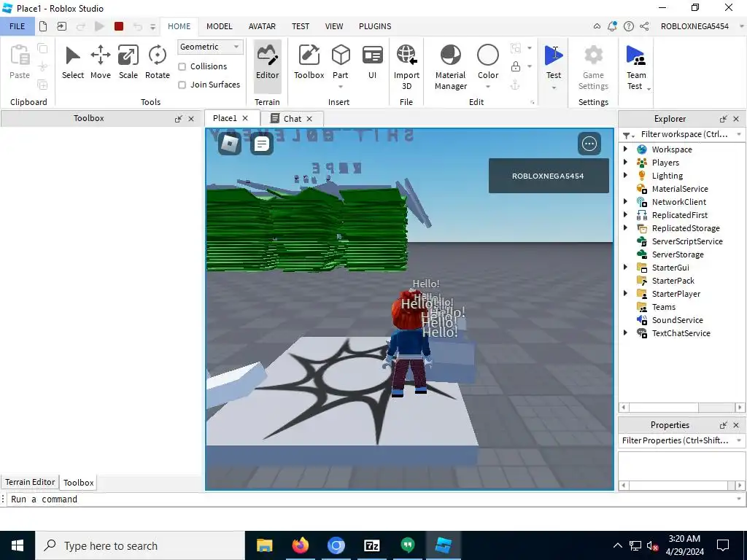Click Import 3D
Screen dimensions: 747x560
tap(406, 66)
